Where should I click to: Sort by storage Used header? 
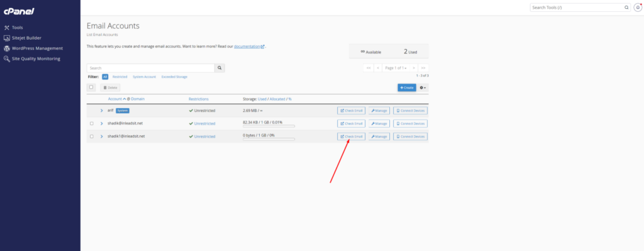(262, 99)
